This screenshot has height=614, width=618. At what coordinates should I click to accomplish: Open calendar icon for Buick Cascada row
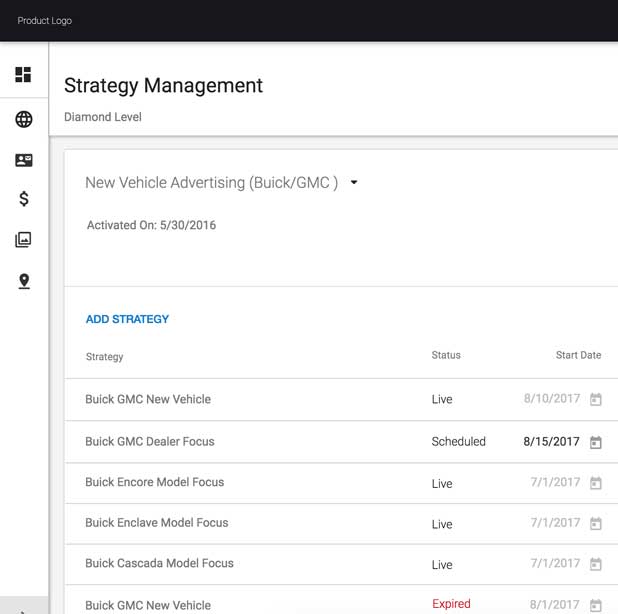coord(595,565)
